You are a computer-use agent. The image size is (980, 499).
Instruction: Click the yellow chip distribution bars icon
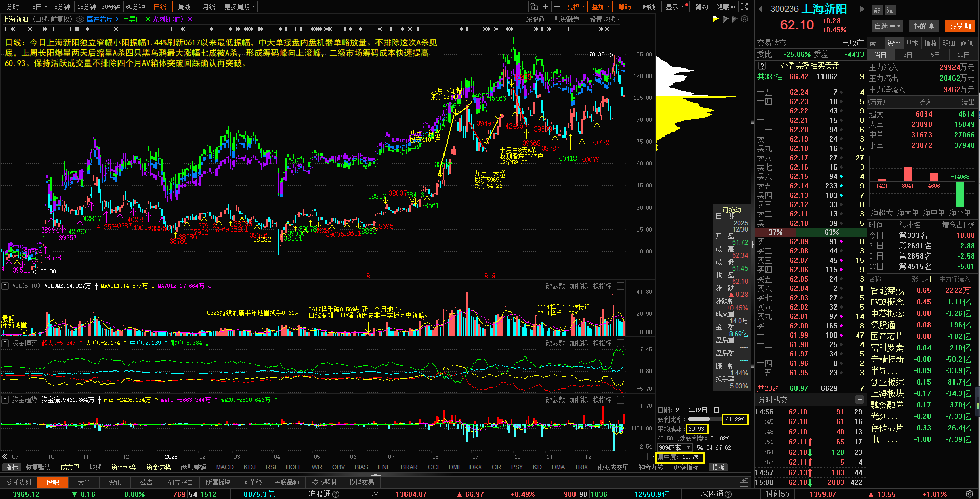click(x=716, y=19)
